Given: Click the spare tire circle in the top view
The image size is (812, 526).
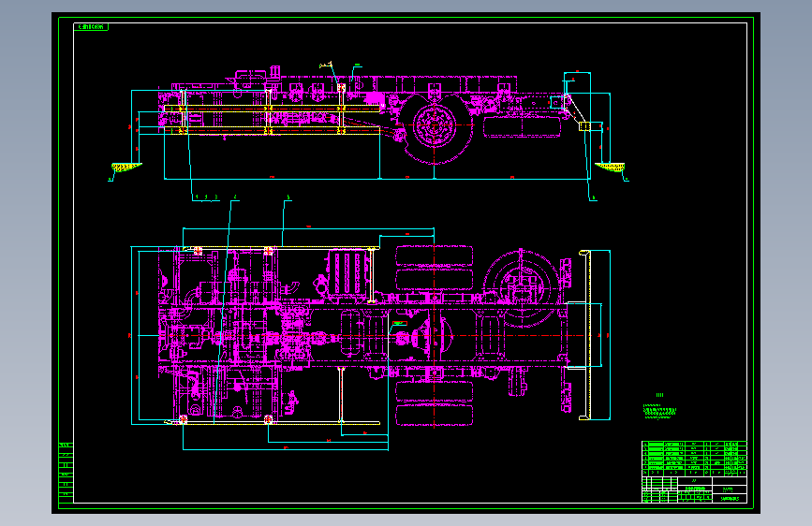Looking at the screenshot, I should 522,288.
